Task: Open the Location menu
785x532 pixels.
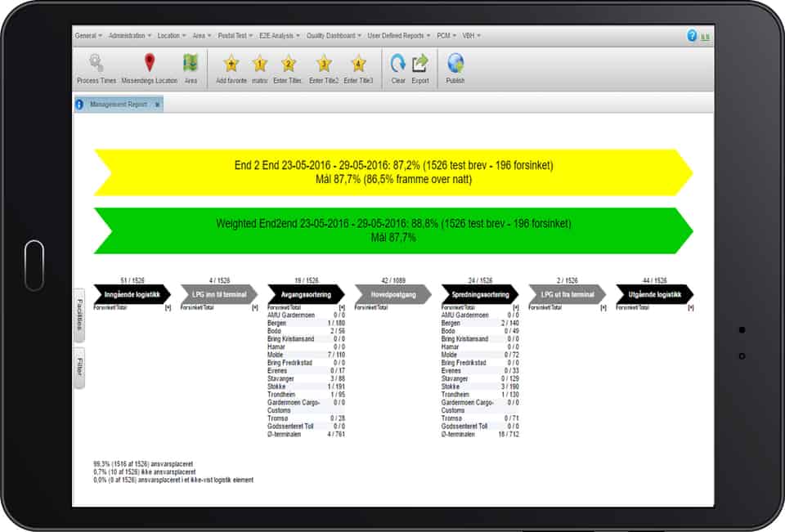Action: 171,35
